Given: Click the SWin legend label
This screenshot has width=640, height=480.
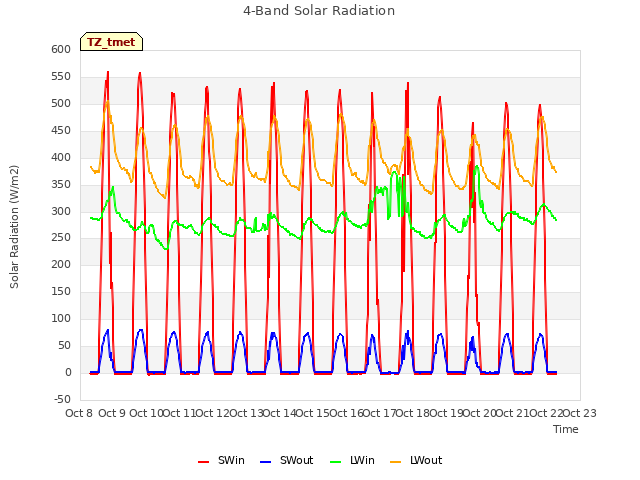Looking at the screenshot, I should (x=231, y=460).
